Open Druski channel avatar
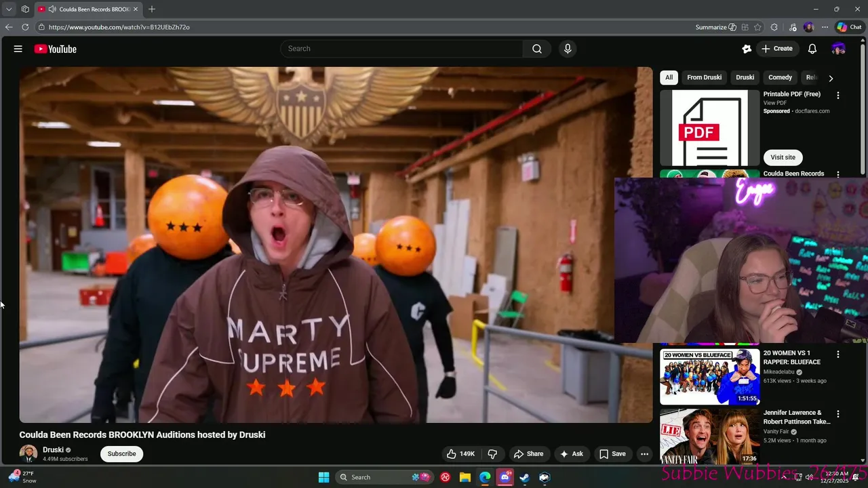The height and width of the screenshot is (488, 868). (x=28, y=453)
